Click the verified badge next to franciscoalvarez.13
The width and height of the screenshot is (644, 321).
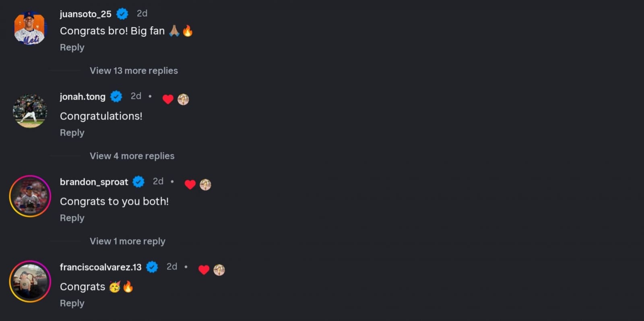152,267
